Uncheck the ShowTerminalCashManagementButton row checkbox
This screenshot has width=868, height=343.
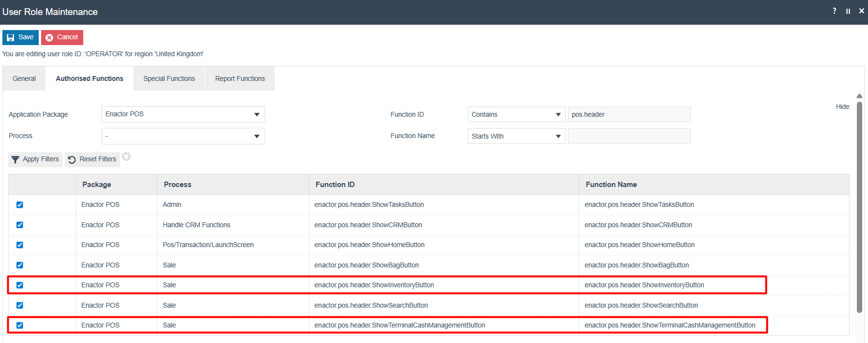20,326
